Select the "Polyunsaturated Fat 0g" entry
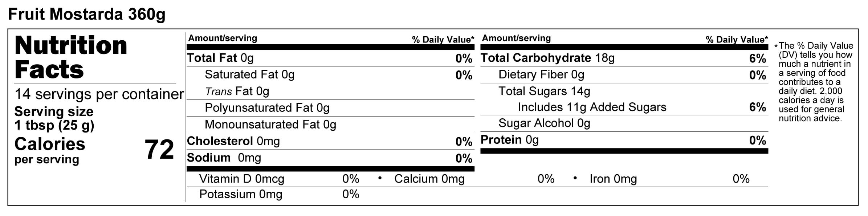The image size is (868, 216). (267, 108)
